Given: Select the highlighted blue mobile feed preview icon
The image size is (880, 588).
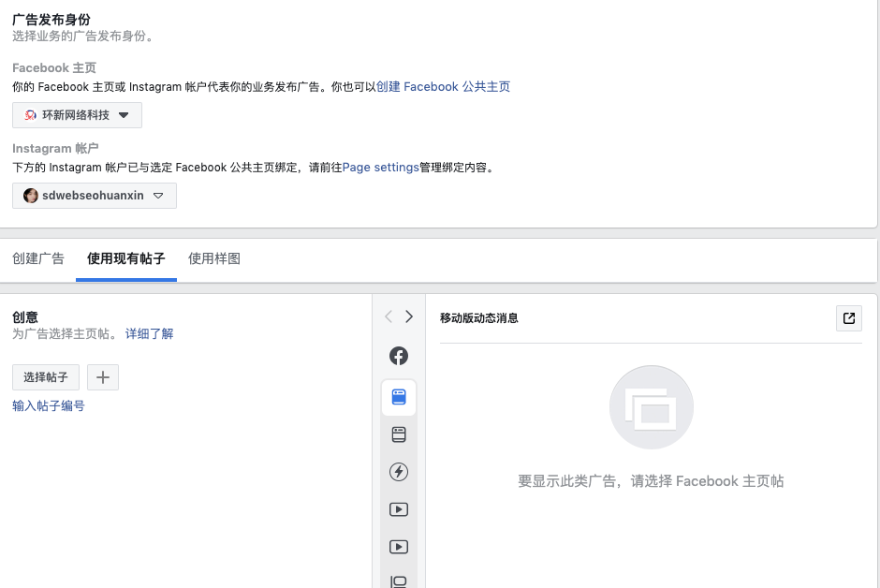Looking at the screenshot, I should [399, 397].
